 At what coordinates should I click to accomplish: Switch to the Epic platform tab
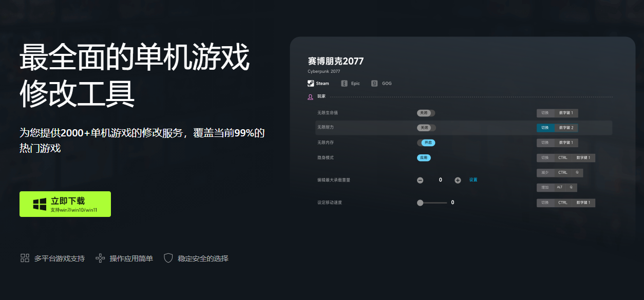(351, 84)
